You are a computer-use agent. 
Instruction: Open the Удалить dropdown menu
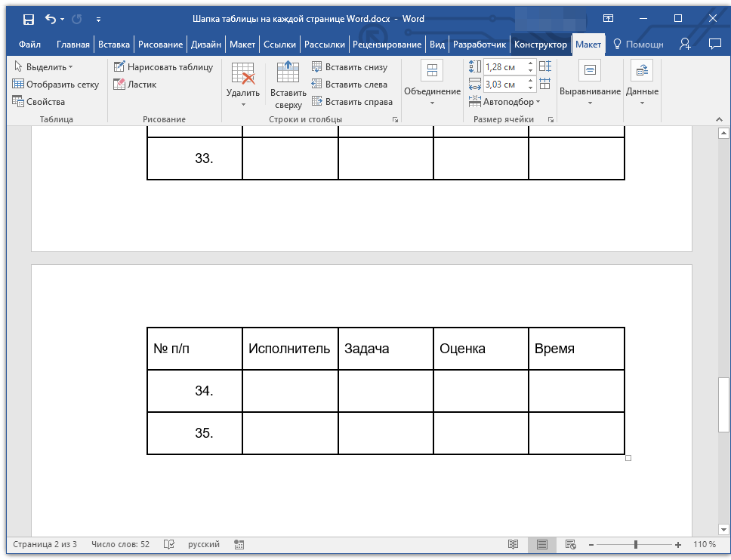coord(243,85)
